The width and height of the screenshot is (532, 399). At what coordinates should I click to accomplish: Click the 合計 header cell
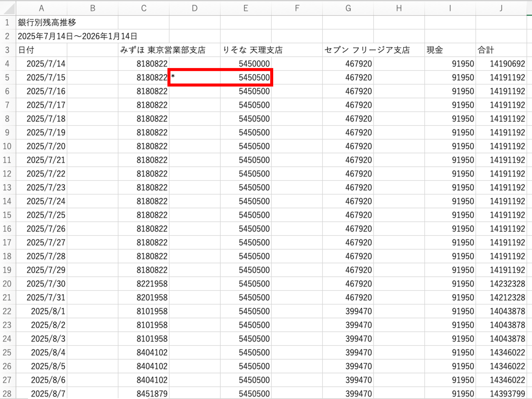tap(486, 50)
